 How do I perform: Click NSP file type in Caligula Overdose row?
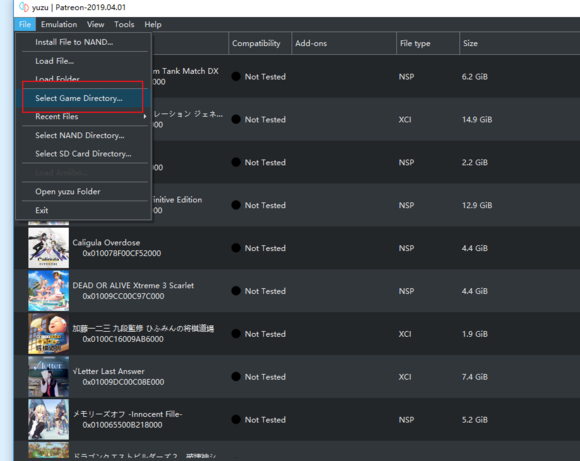click(406, 248)
